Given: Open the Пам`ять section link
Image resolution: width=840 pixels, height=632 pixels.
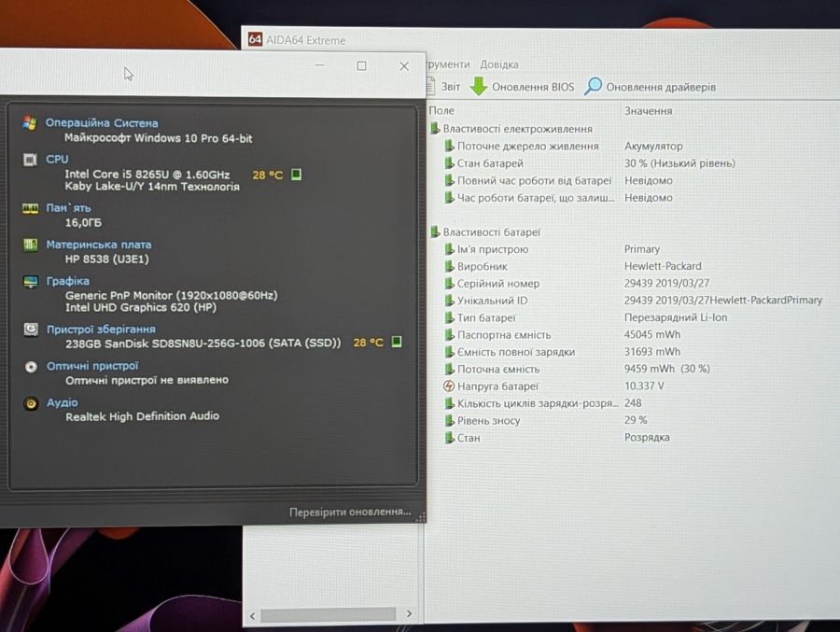Looking at the screenshot, I should (x=68, y=208).
